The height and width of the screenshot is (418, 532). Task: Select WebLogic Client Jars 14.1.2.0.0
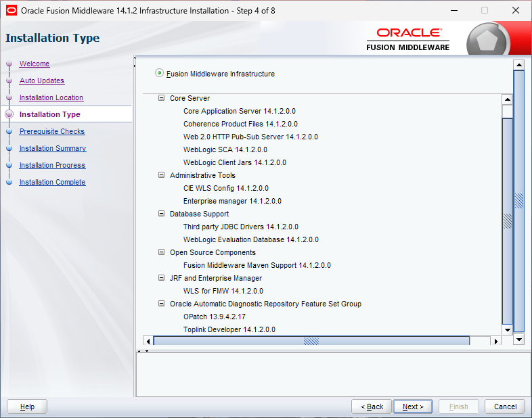pos(234,162)
